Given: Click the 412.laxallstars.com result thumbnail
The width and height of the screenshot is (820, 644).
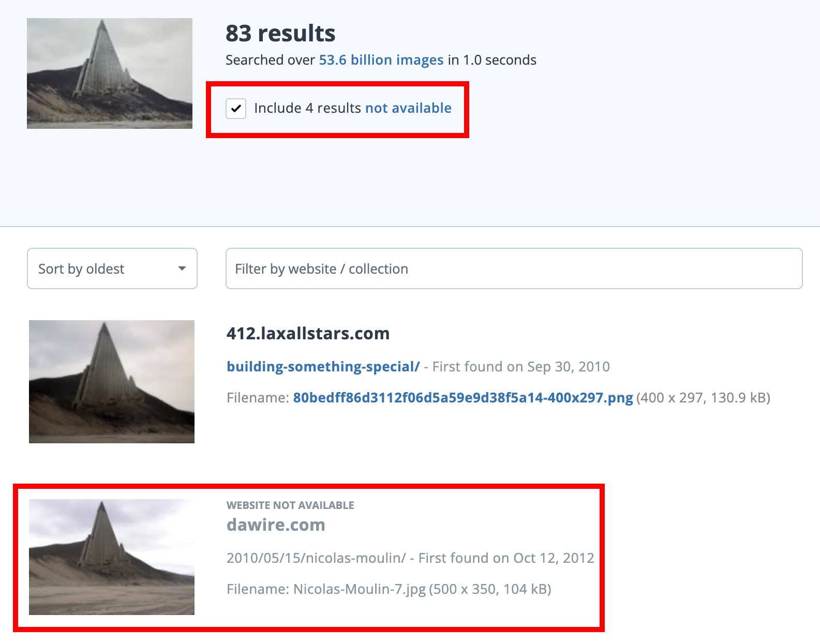Looking at the screenshot, I should click(x=112, y=382).
